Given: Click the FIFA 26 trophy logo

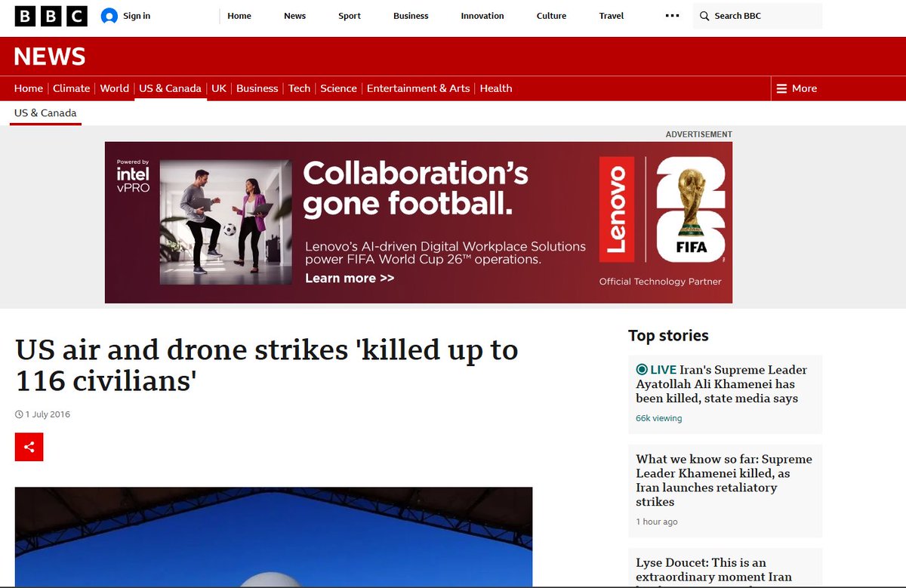Looking at the screenshot, I should coord(689,210).
